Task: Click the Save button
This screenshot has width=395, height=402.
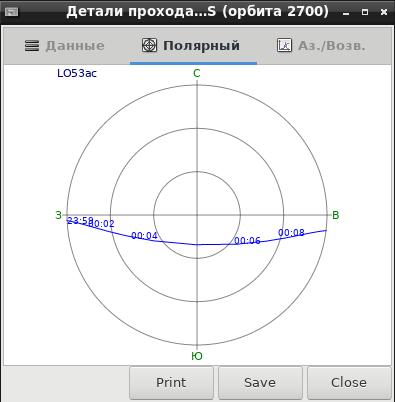Action: tap(260, 383)
